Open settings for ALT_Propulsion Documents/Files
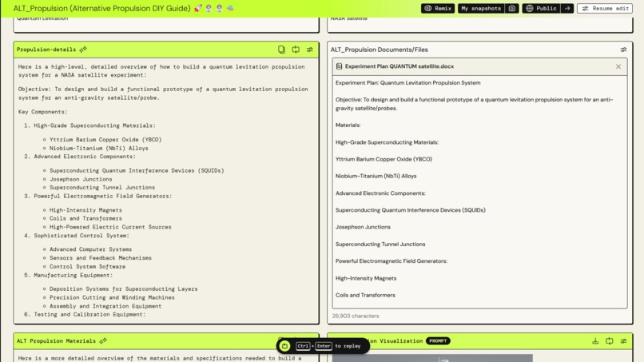Image resolution: width=644 pixels, height=362 pixels. tap(623, 50)
